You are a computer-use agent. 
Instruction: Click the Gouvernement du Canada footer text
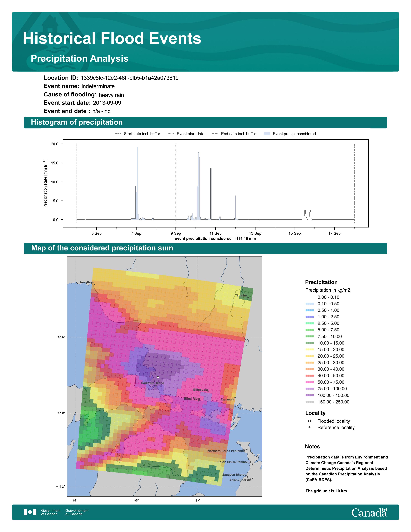[77, 512]
